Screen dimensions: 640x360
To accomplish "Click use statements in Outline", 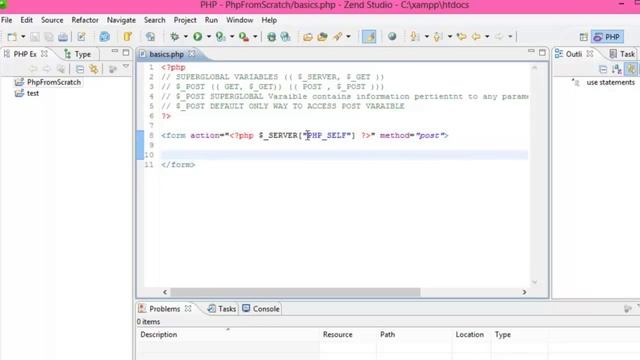I will 611,82.
